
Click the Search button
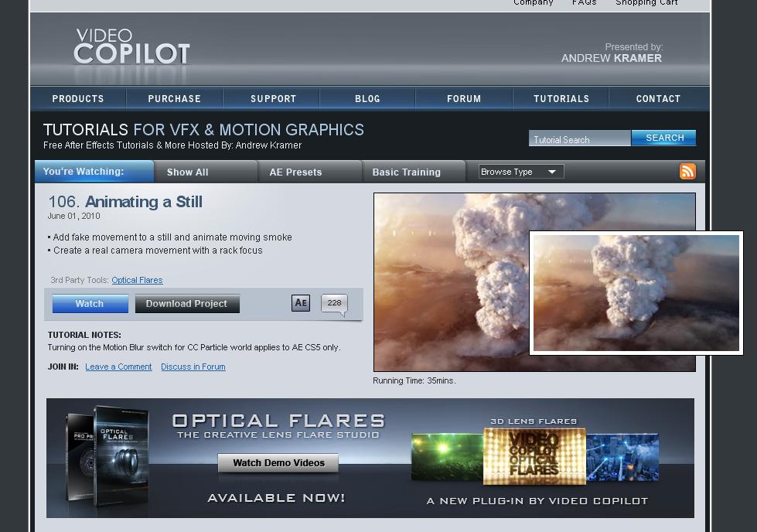pyautogui.click(x=664, y=138)
